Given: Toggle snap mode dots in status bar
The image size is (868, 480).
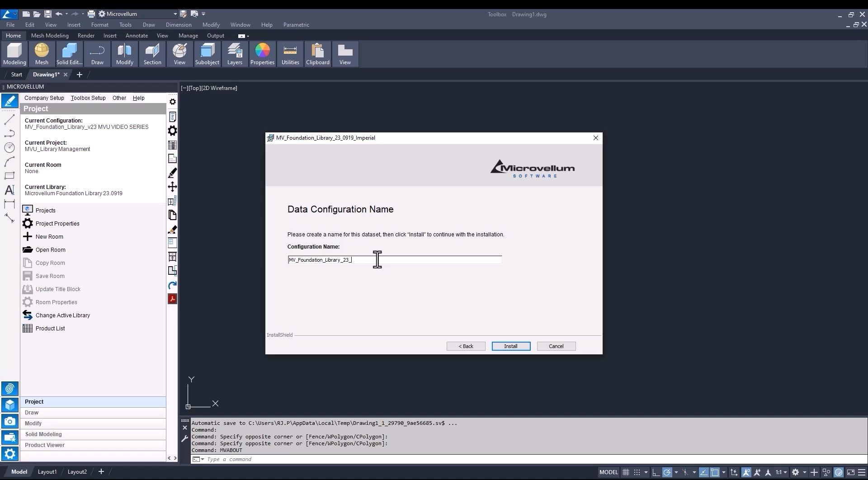Looking at the screenshot, I should (637, 472).
